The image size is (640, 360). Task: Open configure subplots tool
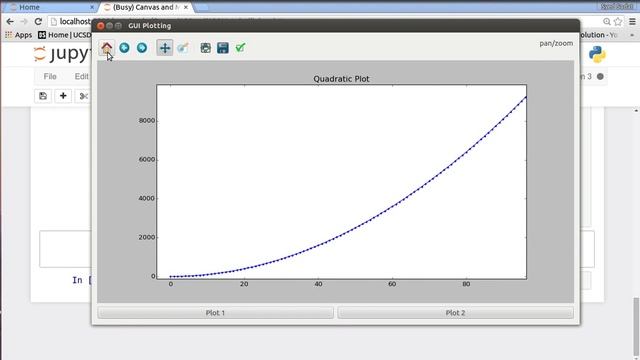point(205,48)
